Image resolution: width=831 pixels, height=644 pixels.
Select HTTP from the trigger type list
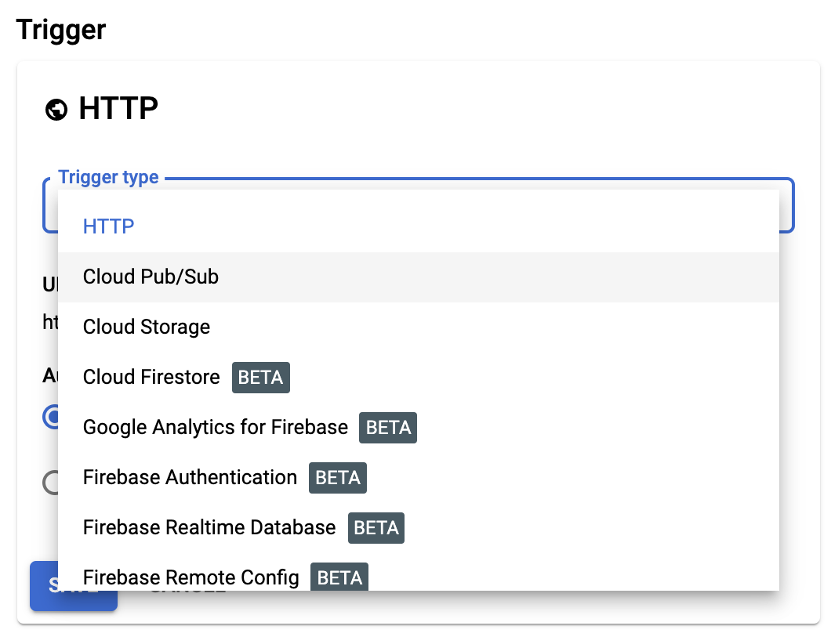coord(109,226)
